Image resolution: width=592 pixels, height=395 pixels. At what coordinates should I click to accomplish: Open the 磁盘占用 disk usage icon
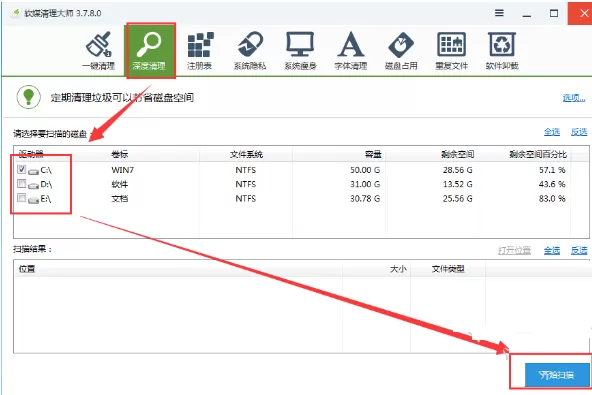click(x=401, y=51)
